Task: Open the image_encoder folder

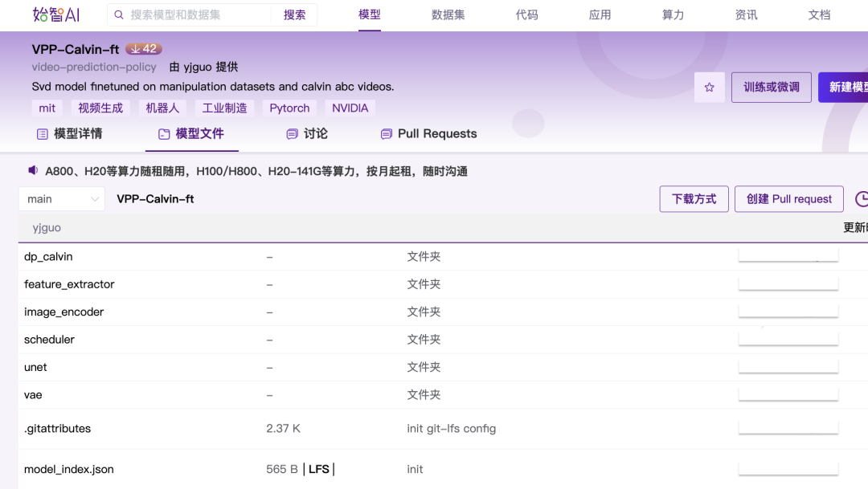Action: coord(63,312)
